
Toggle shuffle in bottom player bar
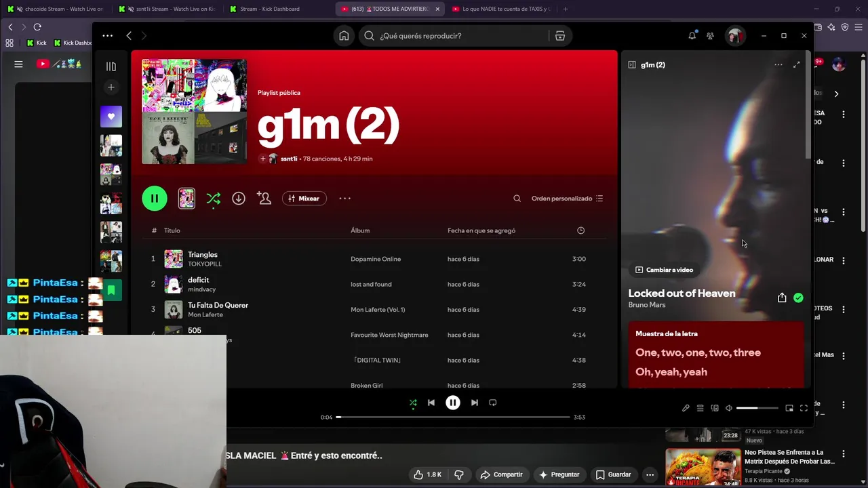[413, 403]
